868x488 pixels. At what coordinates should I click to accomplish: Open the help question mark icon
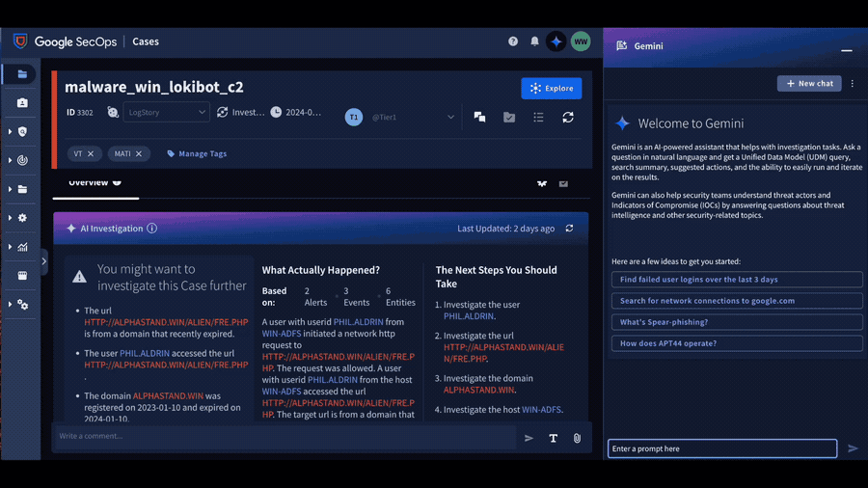513,41
